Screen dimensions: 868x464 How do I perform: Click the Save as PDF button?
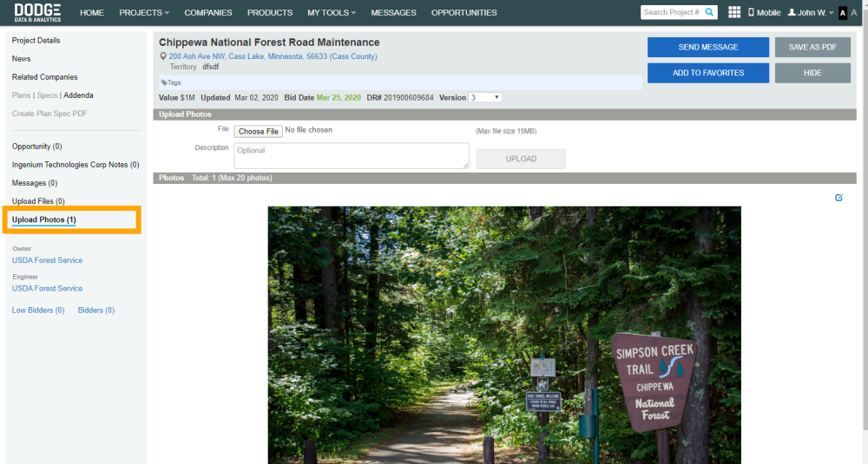click(x=812, y=47)
